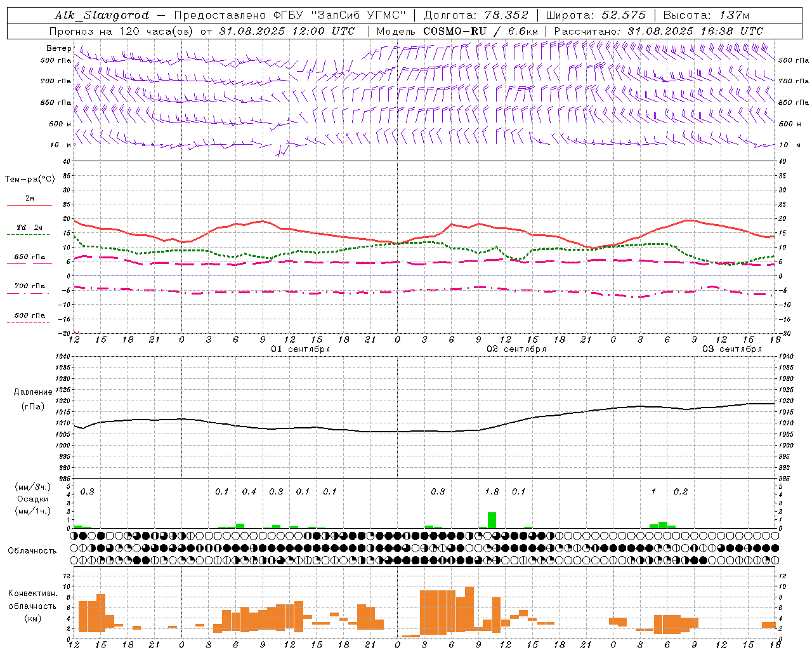Click the 'Конвективн.' convective cloud label
Screen dimensions: 812x650
33,594
